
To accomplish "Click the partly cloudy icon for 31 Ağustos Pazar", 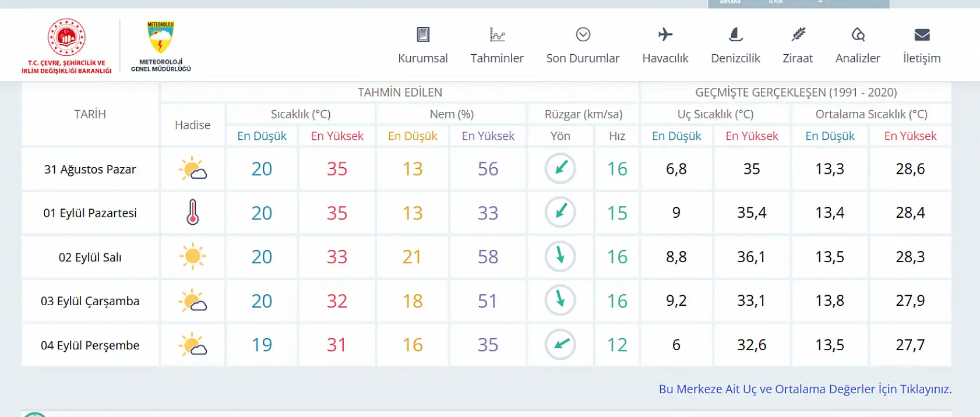I will (x=192, y=169).
